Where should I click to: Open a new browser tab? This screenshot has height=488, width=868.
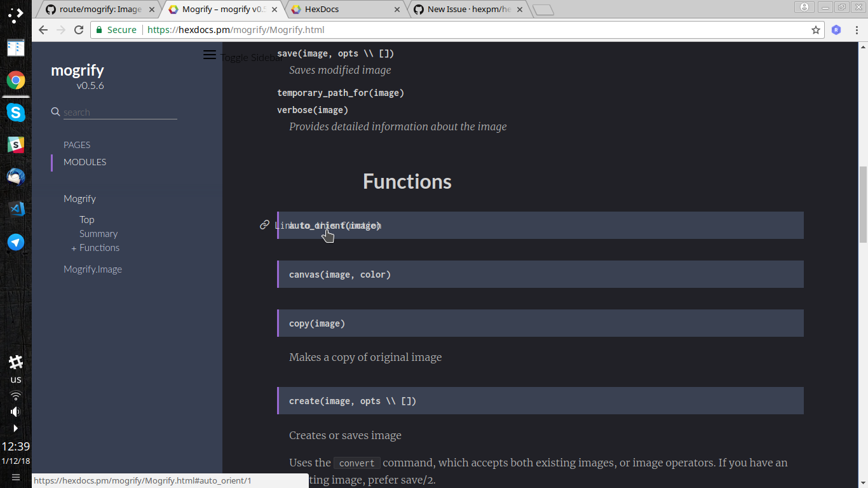coord(543,10)
